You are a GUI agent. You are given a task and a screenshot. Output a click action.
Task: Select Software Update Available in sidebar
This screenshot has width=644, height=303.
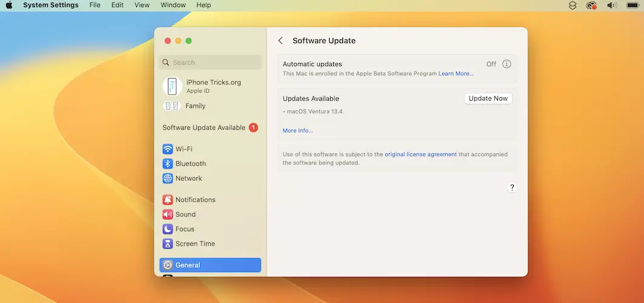pyautogui.click(x=204, y=128)
